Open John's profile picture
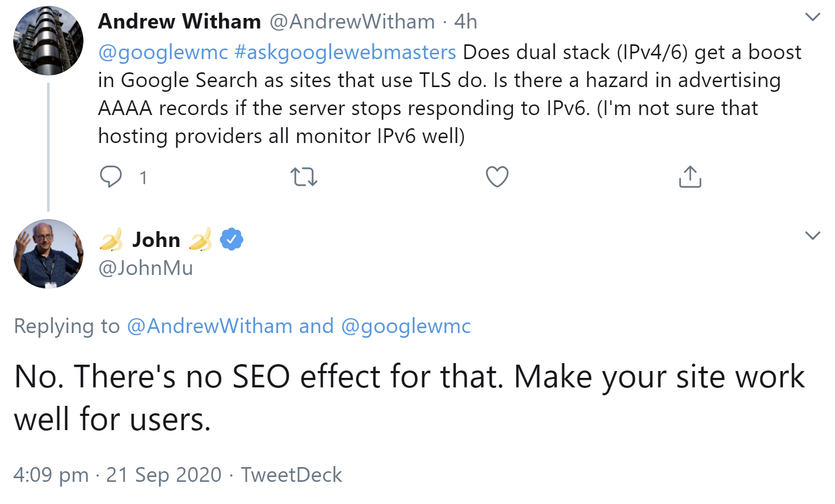The image size is (835, 504). [48, 254]
